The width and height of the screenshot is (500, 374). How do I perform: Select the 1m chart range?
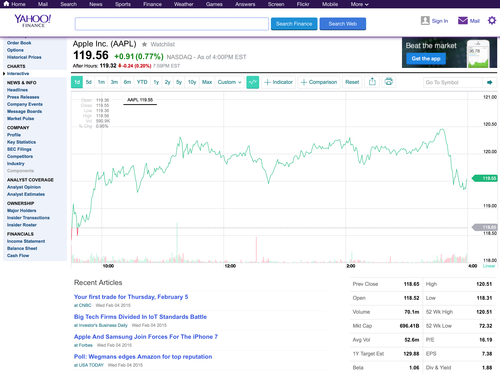point(101,82)
